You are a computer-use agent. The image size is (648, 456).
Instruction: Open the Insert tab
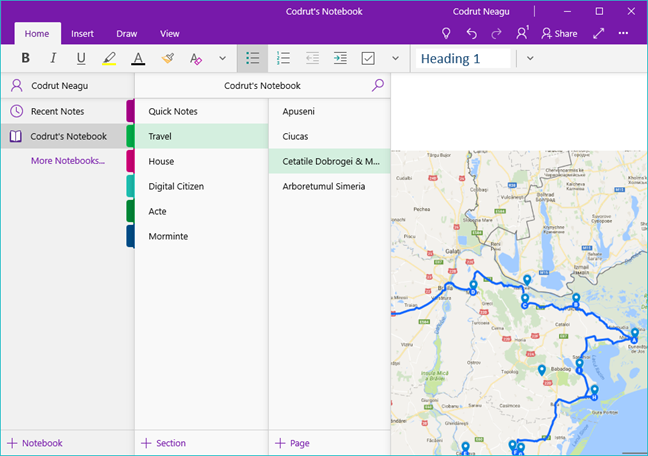(82, 33)
